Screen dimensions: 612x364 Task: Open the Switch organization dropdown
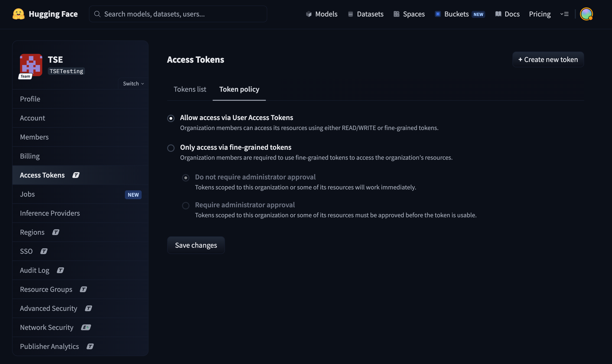(133, 84)
